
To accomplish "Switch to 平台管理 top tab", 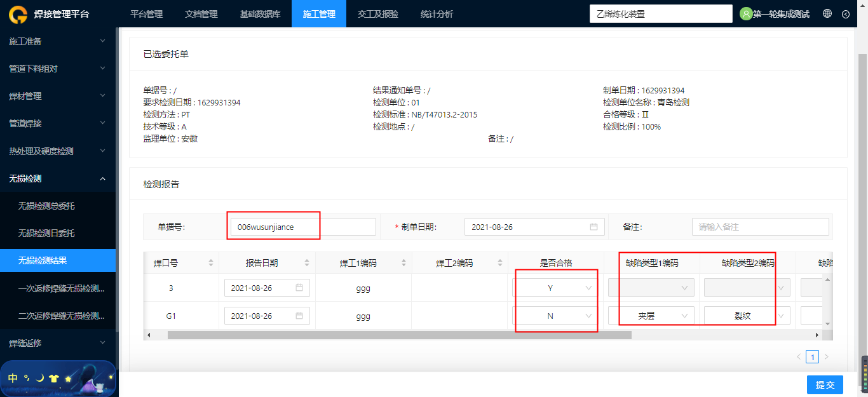I will coord(146,14).
